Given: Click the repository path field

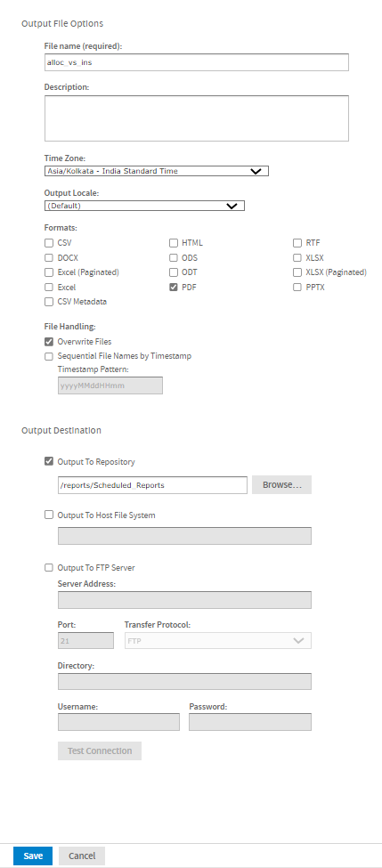Looking at the screenshot, I should 152,485.
